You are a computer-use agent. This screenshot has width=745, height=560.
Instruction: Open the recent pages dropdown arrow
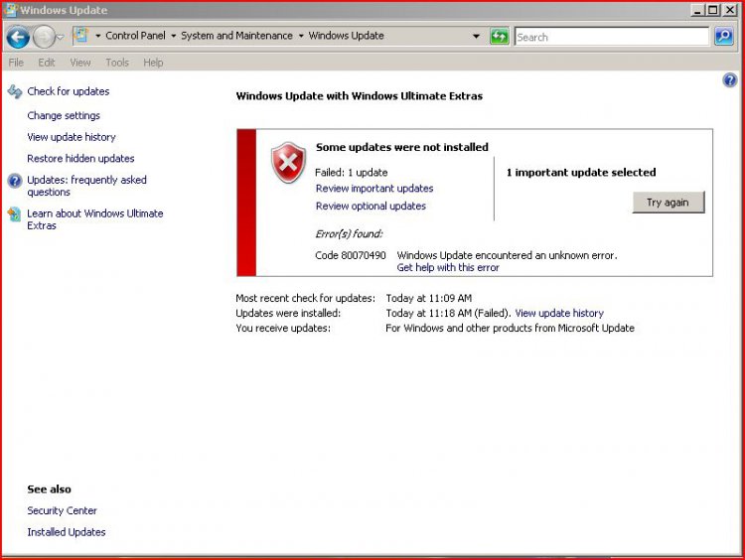pos(61,37)
